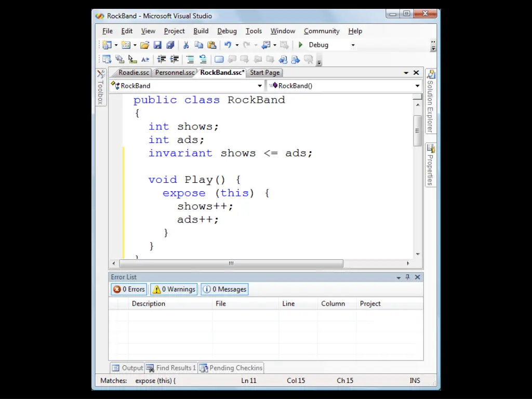Show the Pending Checkins tab
Viewport: 532px width, 399px height.
click(x=231, y=368)
